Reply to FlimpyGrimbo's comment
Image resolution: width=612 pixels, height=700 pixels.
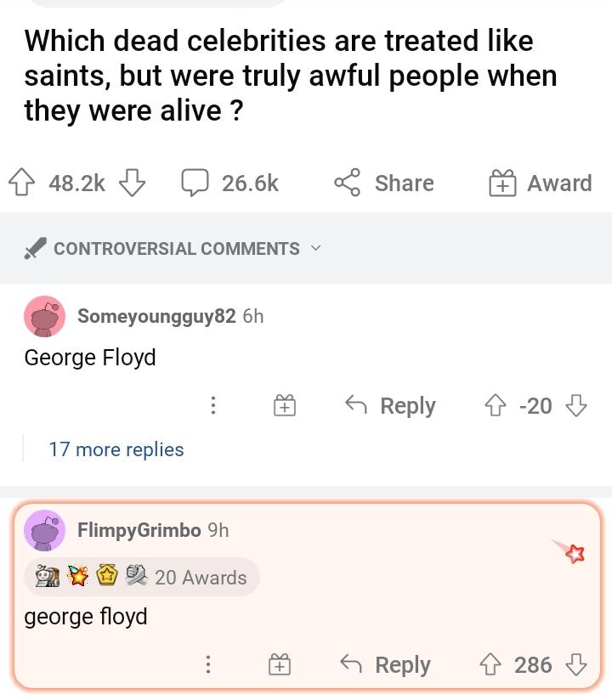[386, 664]
